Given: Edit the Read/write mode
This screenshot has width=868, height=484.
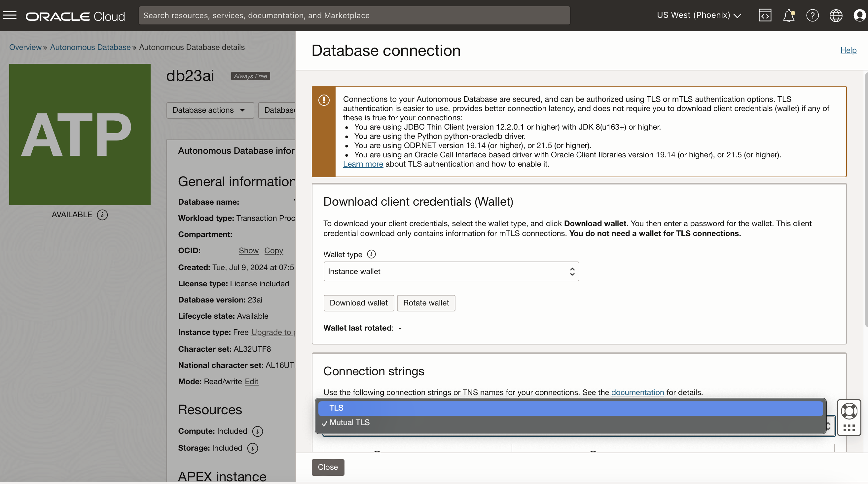Looking at the screenshot, I should pos(251,382).
